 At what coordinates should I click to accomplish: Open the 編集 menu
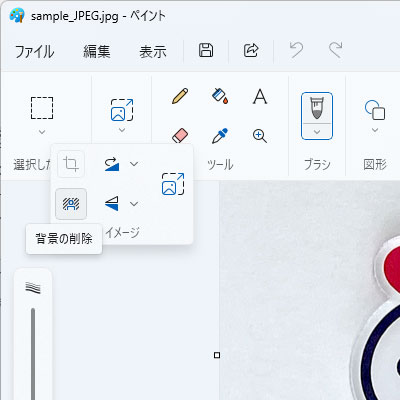point(97,52)
